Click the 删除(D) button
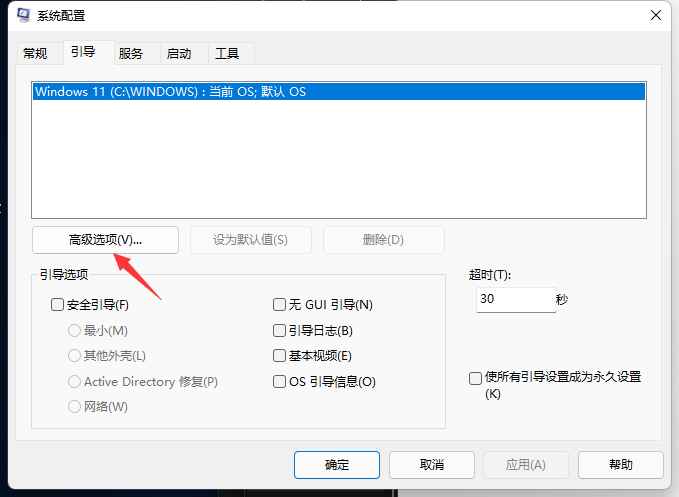Image resolution: width=679 pixels, height=497 pixels. click(x=384, y=239)
